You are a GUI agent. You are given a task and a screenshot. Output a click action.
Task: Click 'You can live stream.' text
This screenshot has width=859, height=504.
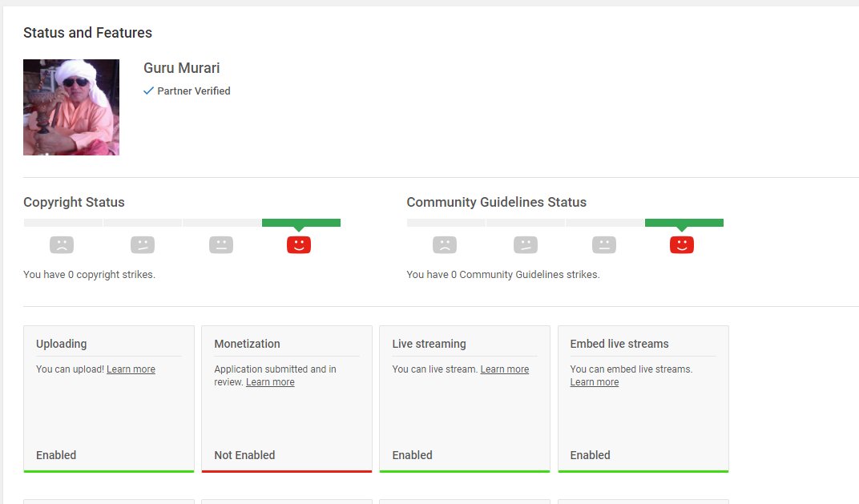(x=435, y=369)
